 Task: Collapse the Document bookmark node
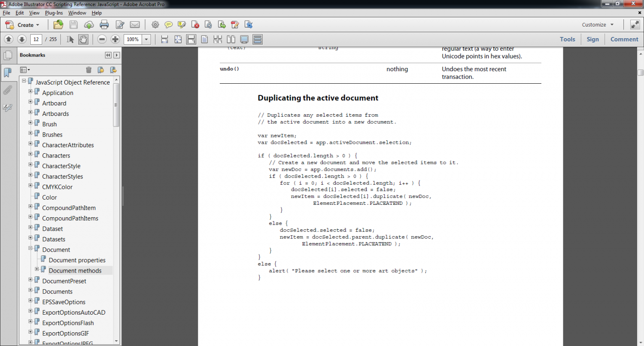tap(30, 248)
